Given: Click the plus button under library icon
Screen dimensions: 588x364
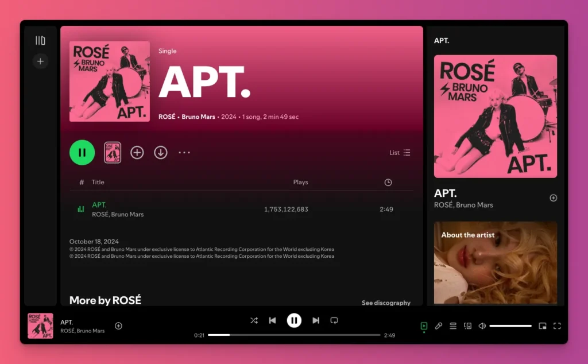Looking at the screenshot, I should tap(40, 61).
